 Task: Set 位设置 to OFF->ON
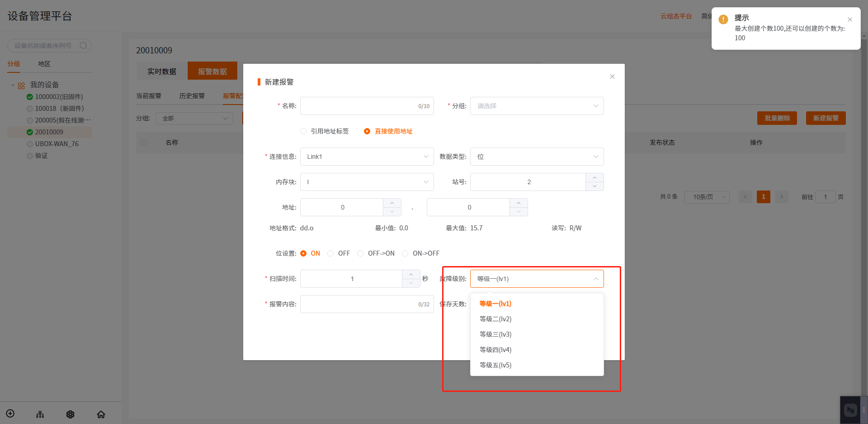point(376,253)
